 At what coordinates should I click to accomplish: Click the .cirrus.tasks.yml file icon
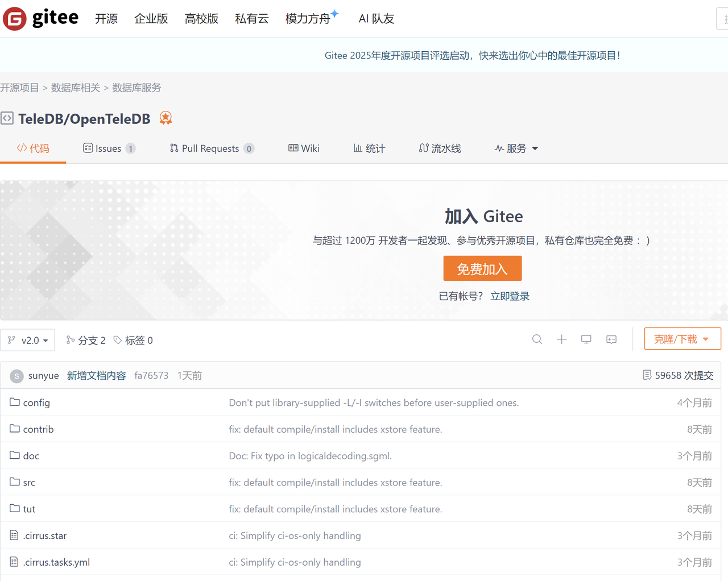pos(15,562)
